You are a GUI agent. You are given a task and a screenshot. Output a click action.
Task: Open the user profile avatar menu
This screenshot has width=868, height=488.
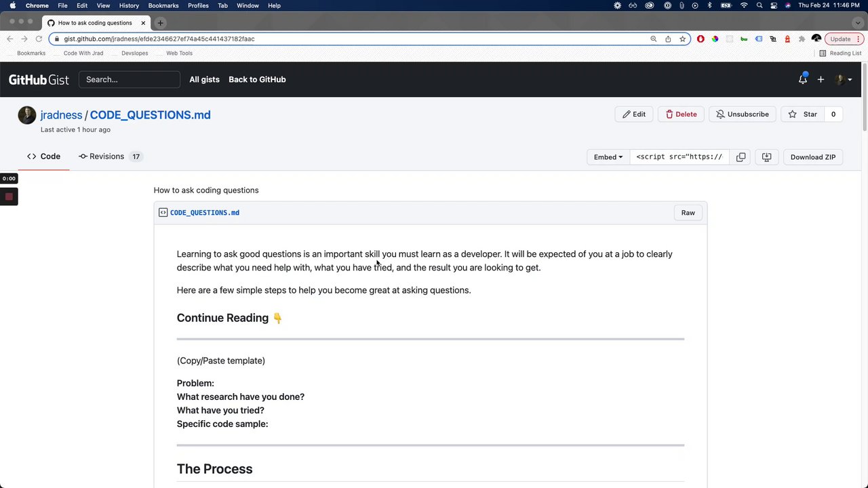843,79
